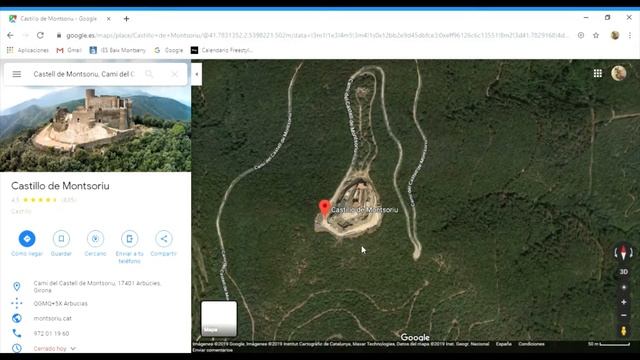Viewport: 640px width, 360px height.
Task: Zoom in with plus button
Action: (x=623, y=302)
